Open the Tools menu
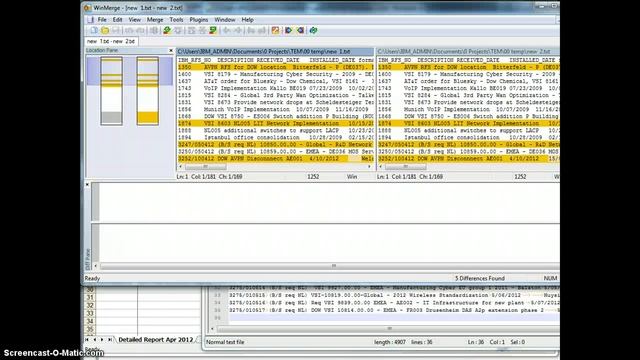 (176, 20)
